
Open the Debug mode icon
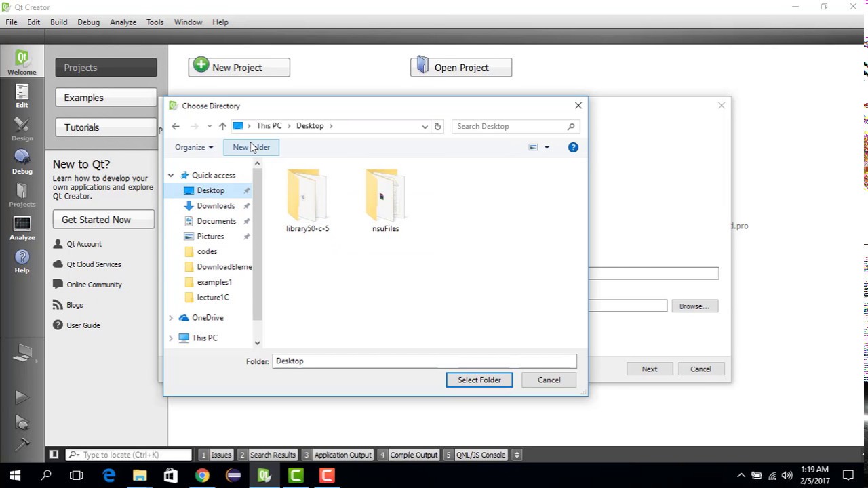(22, 163)
